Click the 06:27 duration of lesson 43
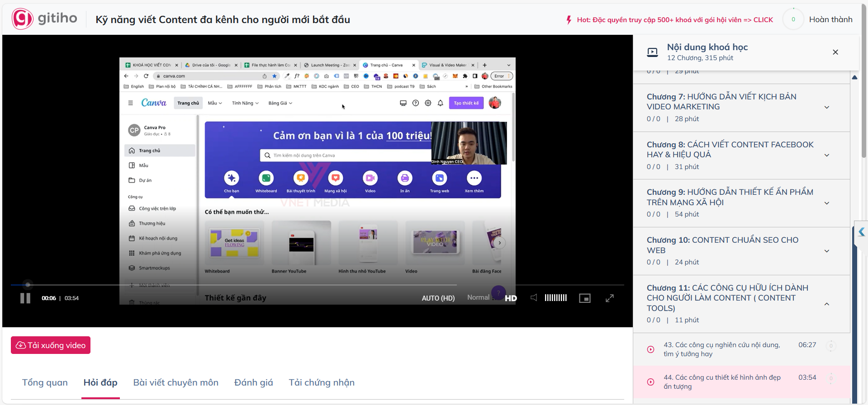The image size is (868, 405). 807,345
